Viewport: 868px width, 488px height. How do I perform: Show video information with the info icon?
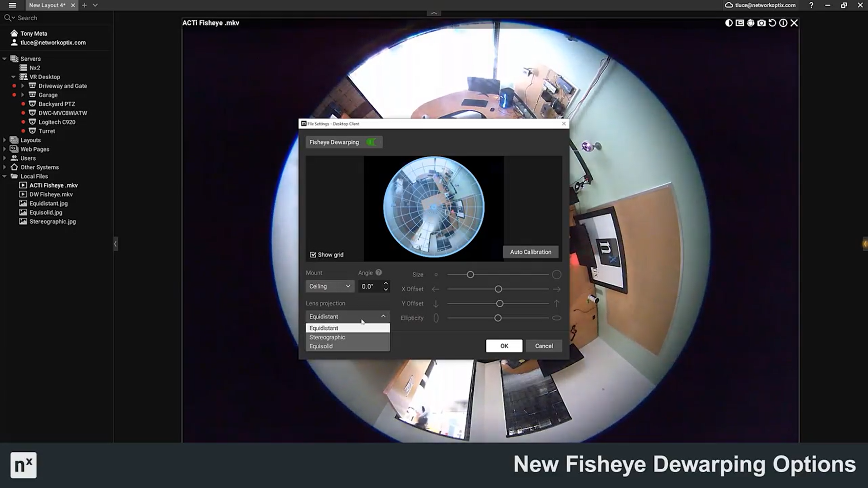(x=783, y=23)
